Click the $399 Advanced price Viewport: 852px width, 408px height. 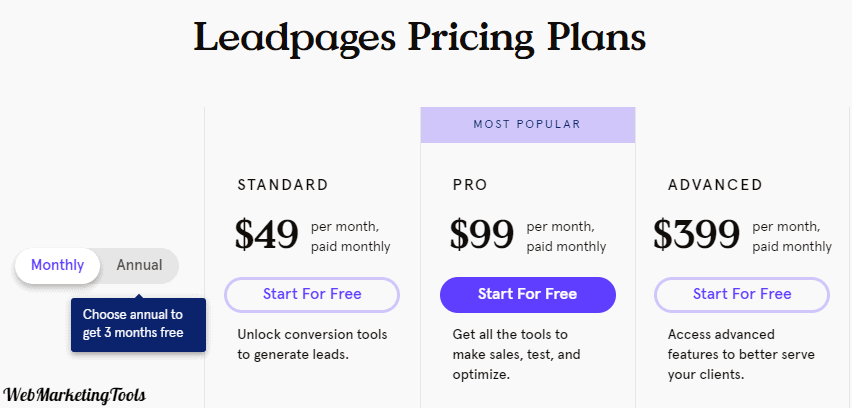point(696,234)
